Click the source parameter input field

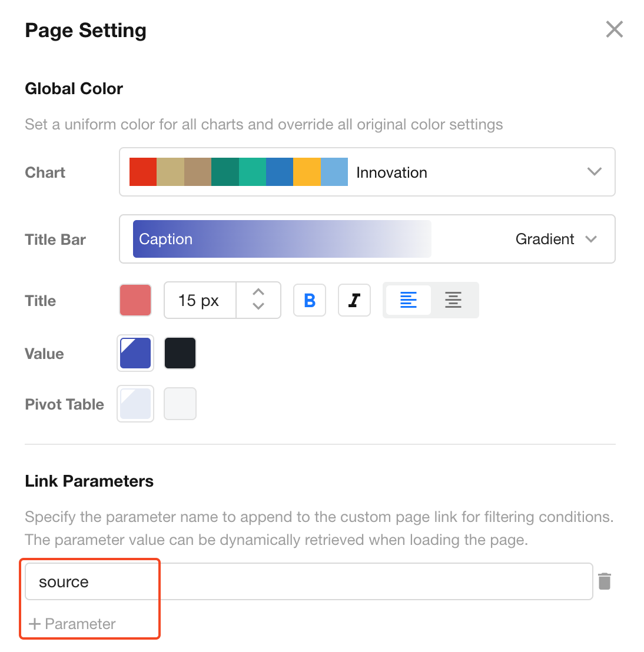coord(308,581)
